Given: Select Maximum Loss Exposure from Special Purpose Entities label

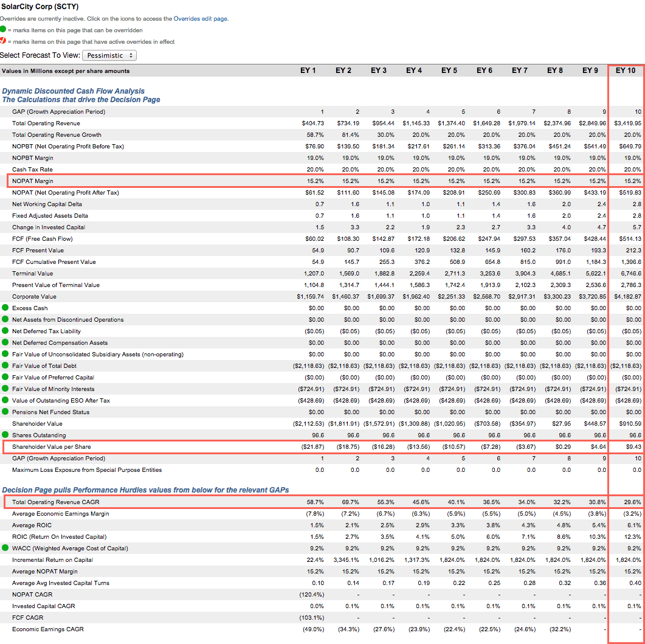Looking at the screenshot, I should tap(87, 469).
